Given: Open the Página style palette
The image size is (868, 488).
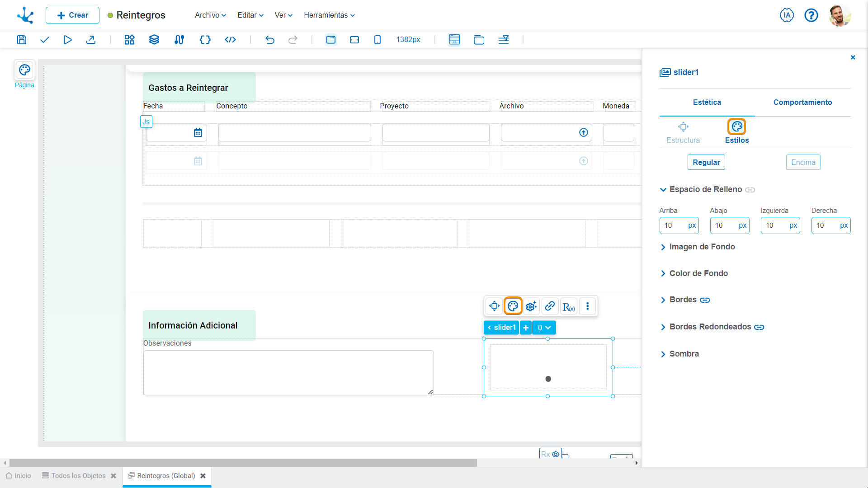Looking at the screenshot, I should pos(24,70).
